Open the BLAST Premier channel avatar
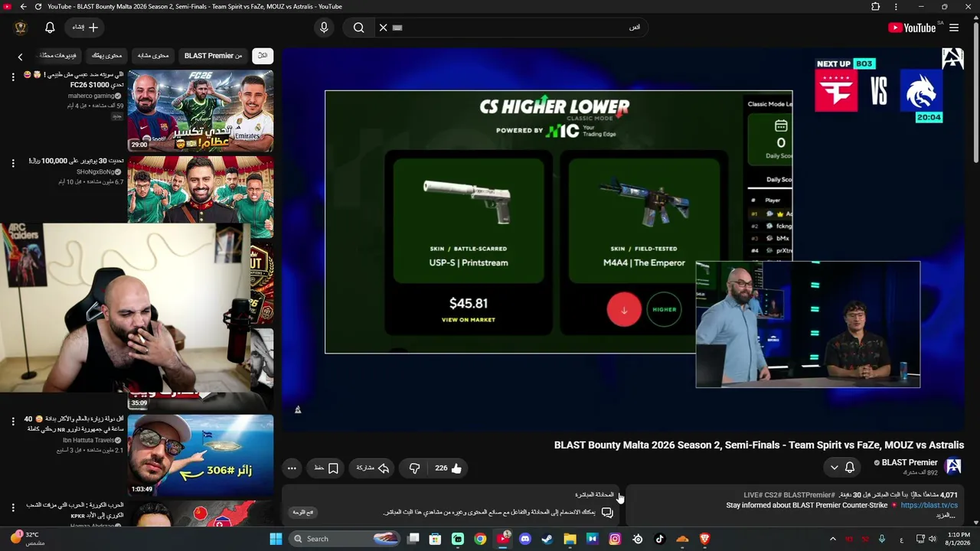Viewport: 980px width, 551px height. tap(953, 466)
